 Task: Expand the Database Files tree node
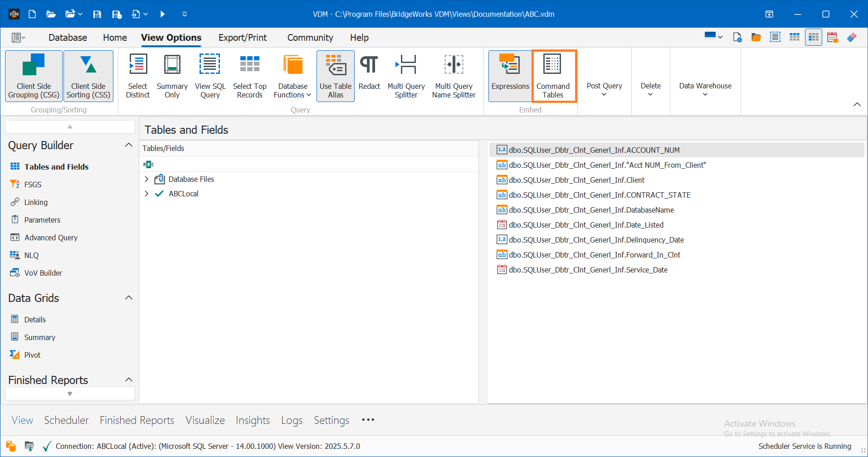(x=146, y=179)
